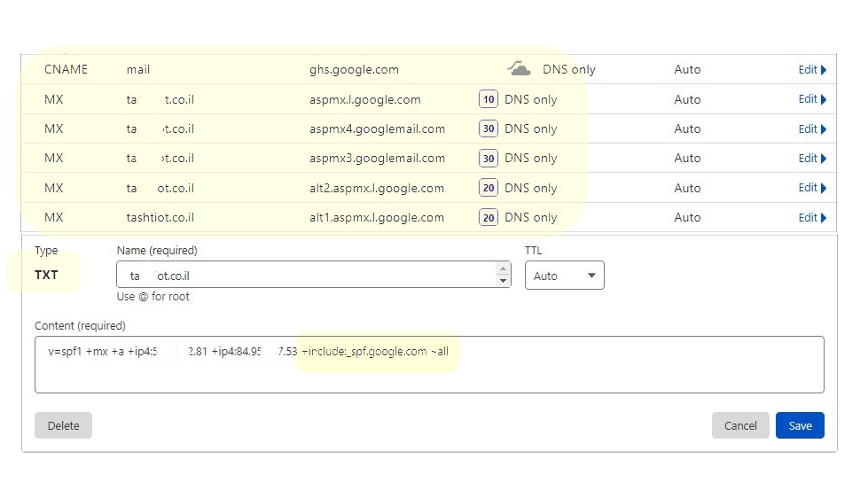This screenshot has width=868, height=490.
Task: Click down arrow in Name field stepper
Action: coord(504,281)
